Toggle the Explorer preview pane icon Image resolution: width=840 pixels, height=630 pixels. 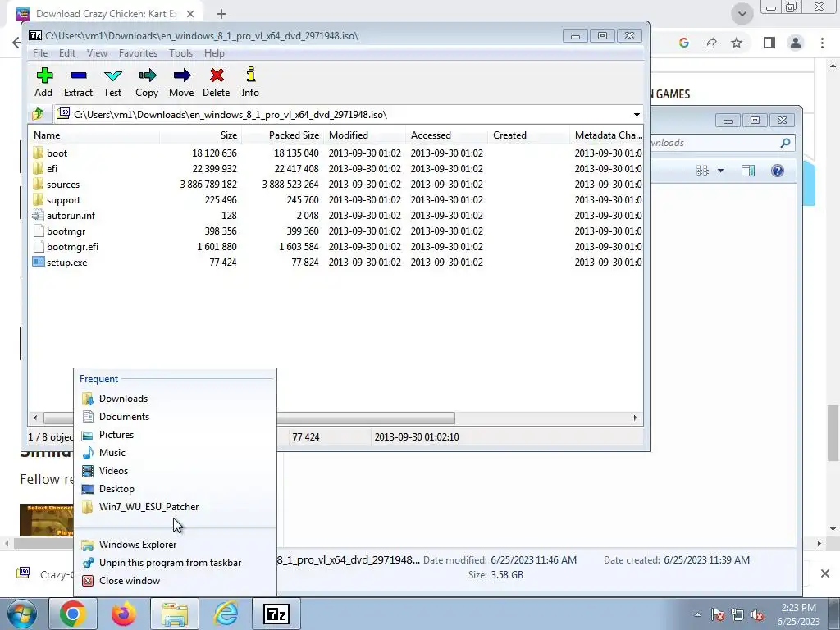point(748,171)
